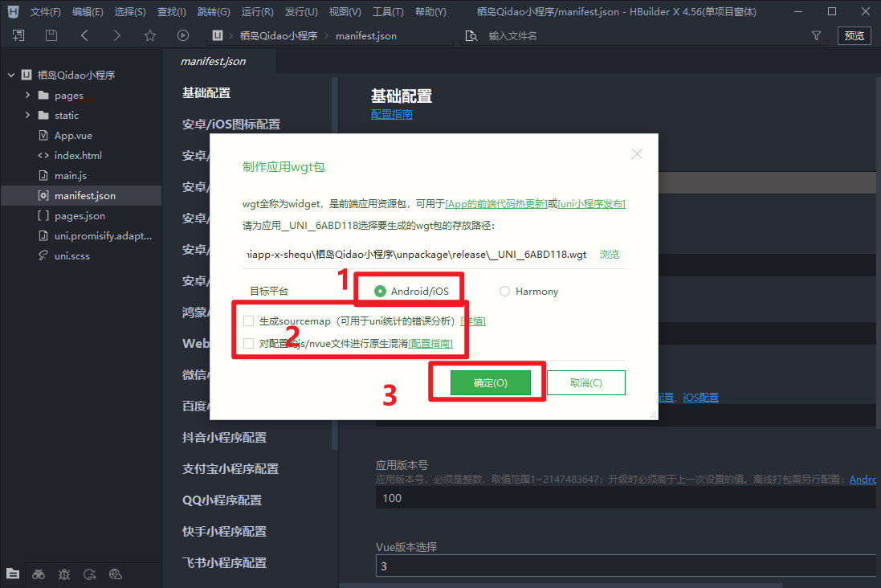Close the wgt package dialog

pyautogui.click(x=637, y=154)
